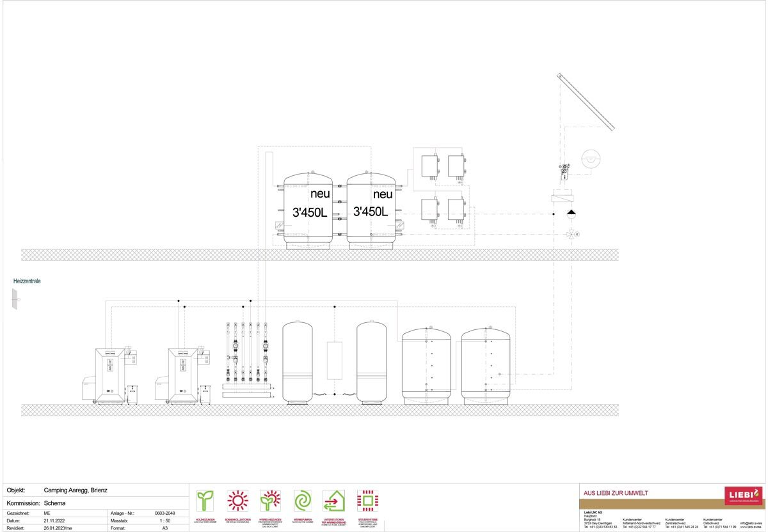Click the info@liebi.swiss email address

751,523
